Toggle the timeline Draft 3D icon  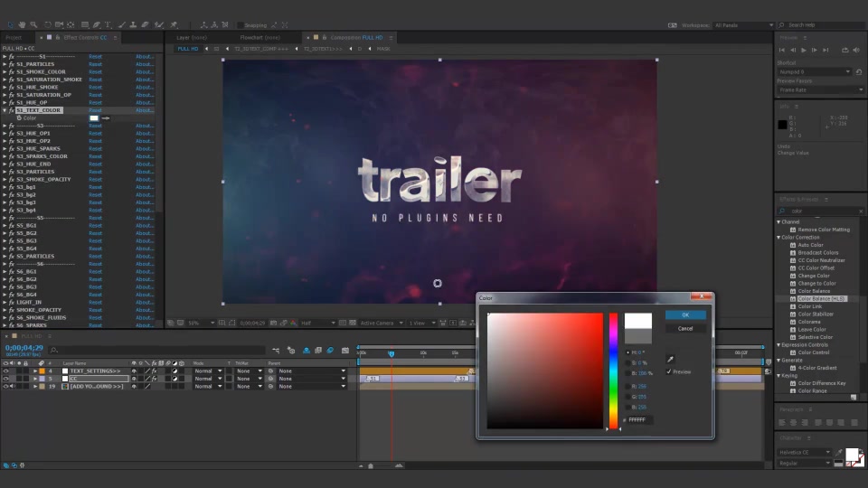point(291,351)
